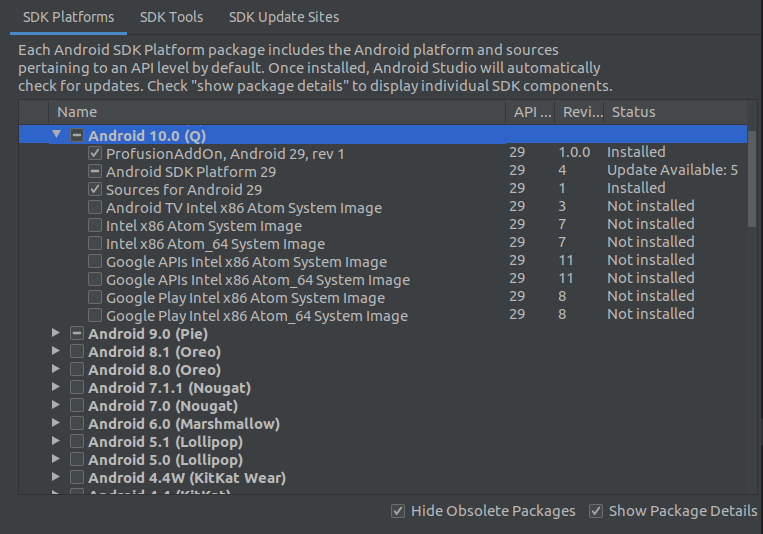Sort packages by the Name column header
Screen dimensions: 763x534
[x=77, y=112]
